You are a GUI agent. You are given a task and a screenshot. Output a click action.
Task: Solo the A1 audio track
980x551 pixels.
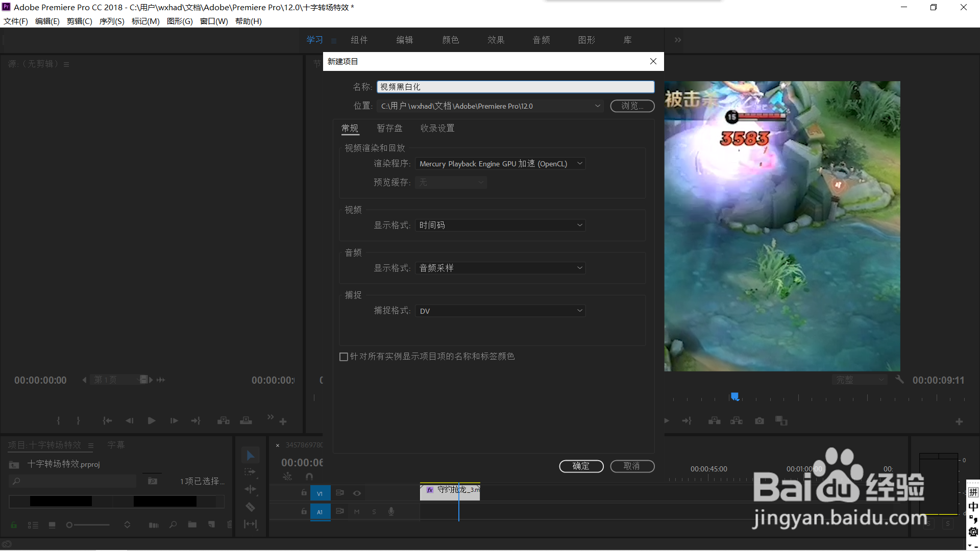[374, 512]
